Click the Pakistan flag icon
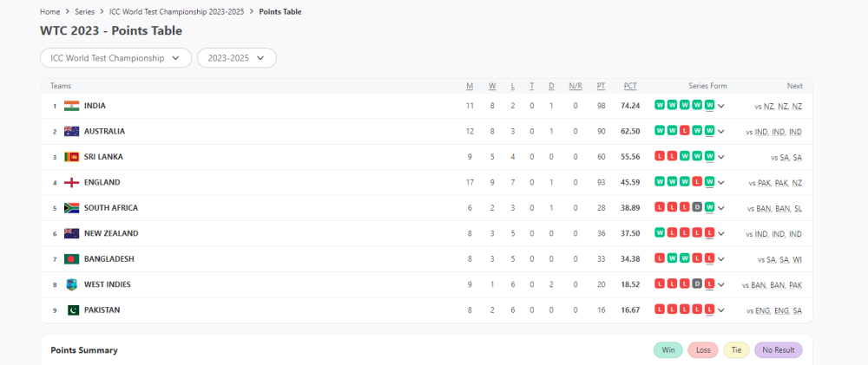 click(x=73, y=310)
